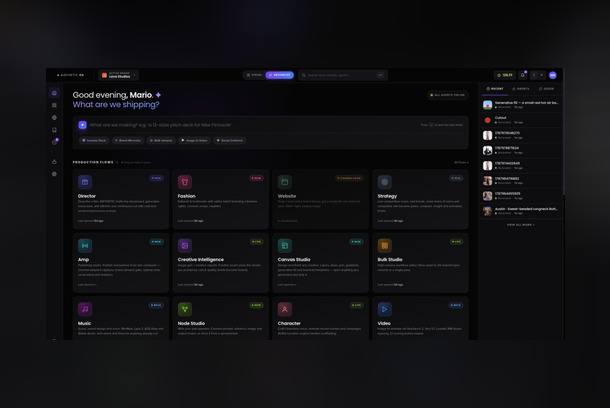This screenshot has width=610, height=408.
Task: Open the Fashion t-shirt icon
Action: (185, 182)
